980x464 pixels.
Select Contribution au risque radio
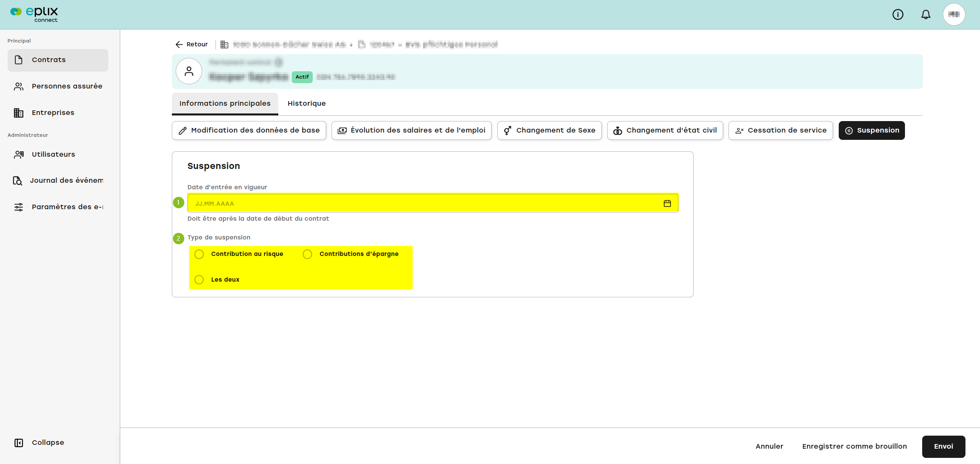pyautogui.click(x=199, y=254)
